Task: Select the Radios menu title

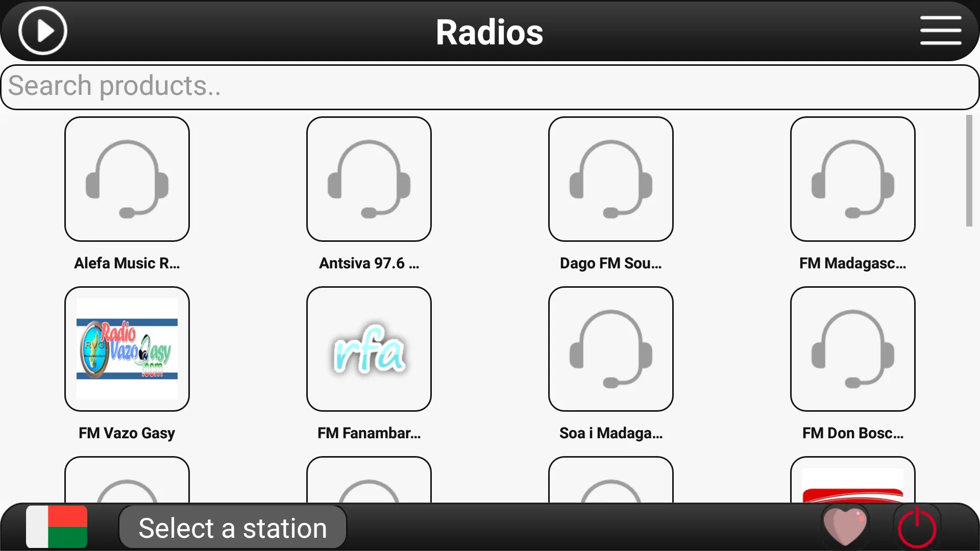Action: point(489,32)
